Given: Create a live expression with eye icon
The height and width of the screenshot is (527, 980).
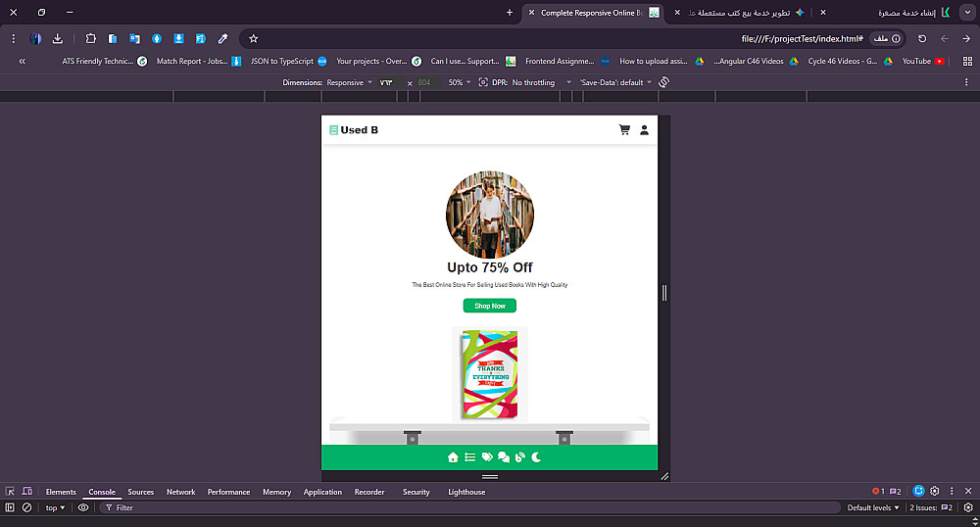Looking at the screenshot, I should pyautogui.click(x=83, y=507).
